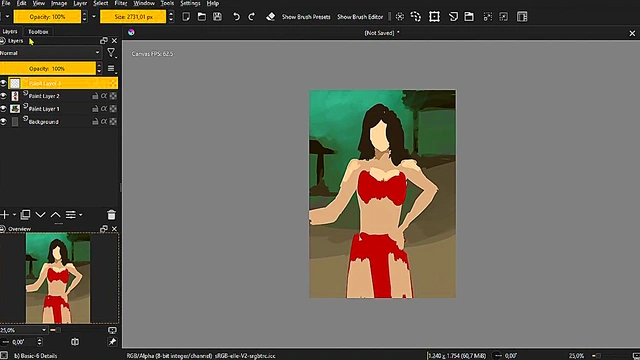Switch to the Layers tab
This screenshot has width=640, height=360.
(x=10, y=31)
